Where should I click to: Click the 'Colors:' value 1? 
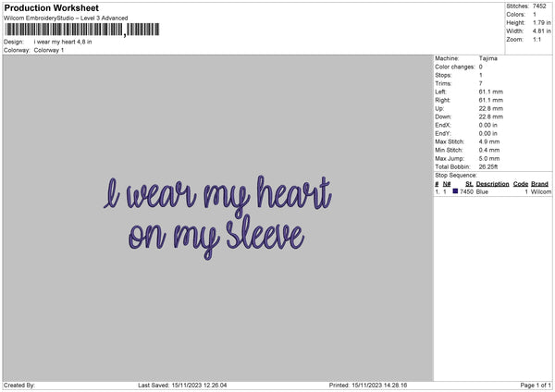pyautogui.click(x=535, y=15)
